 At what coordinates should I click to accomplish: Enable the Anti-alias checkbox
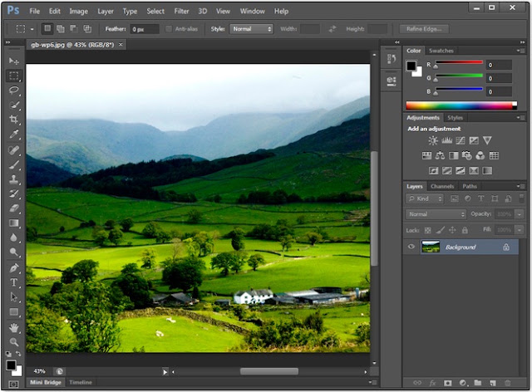(x=169, y=29)
